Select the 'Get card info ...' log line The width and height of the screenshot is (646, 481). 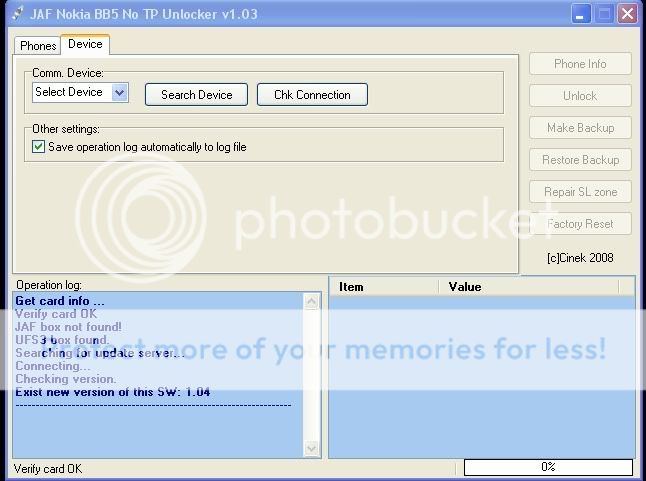point(60,301)
